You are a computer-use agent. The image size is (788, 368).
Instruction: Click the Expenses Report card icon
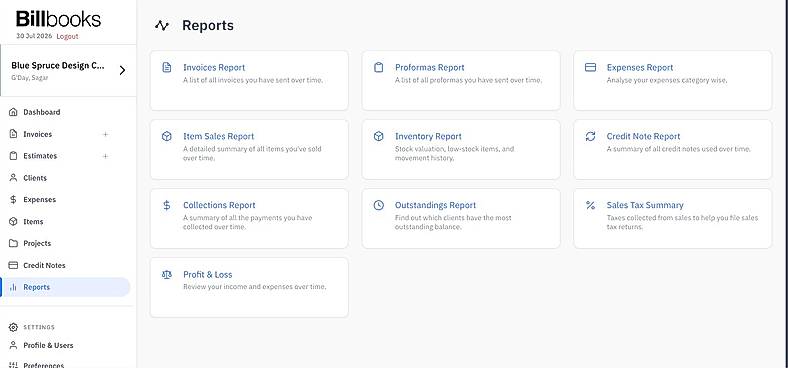(x=590, y=67)
